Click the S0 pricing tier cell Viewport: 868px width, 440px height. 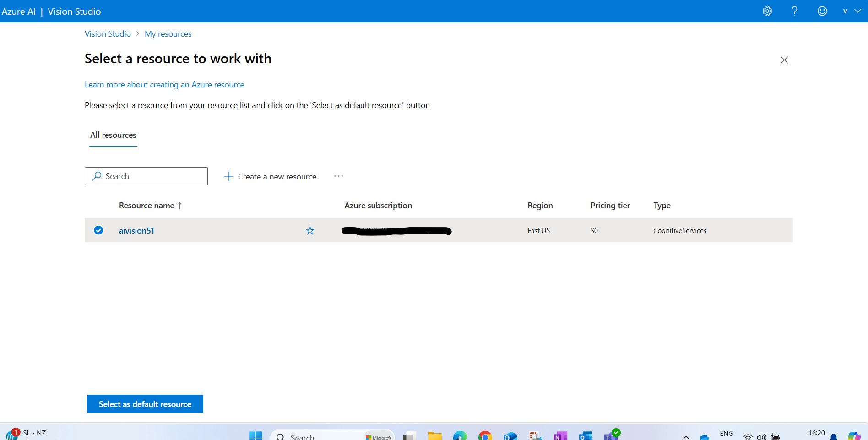pyautogui.click(x=594, y=231)
